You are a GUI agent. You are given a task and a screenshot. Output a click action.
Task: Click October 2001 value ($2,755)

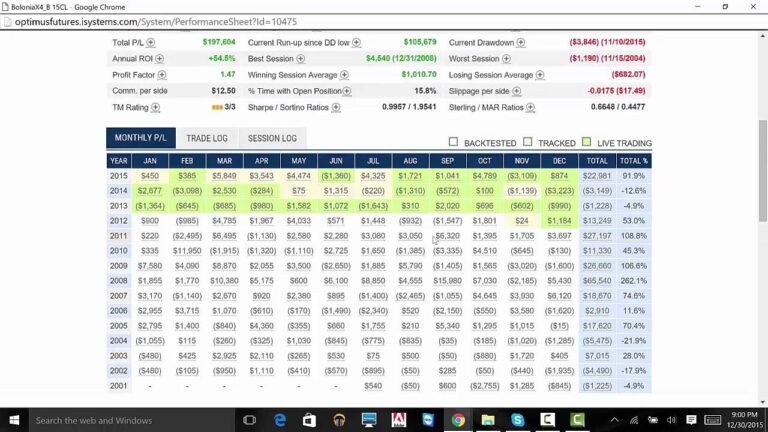click(x=484, y=386)
